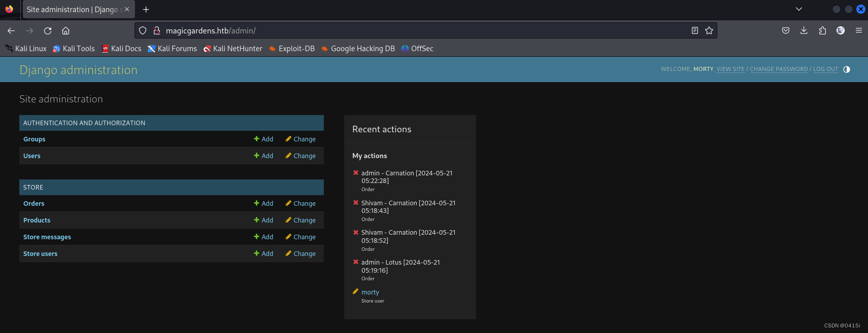
Task: Click the Django administration header title
Action: click(78, 70)
